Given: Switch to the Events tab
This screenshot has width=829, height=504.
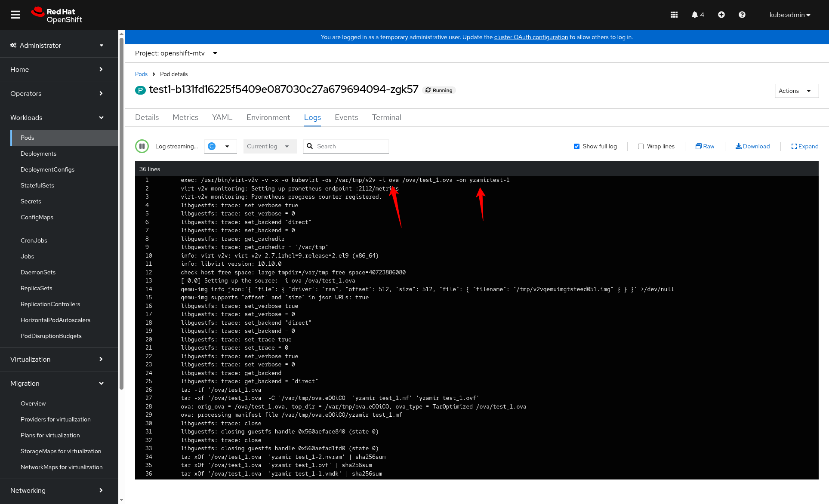Looking at the screenshot, I should click(x=346, y=117).
